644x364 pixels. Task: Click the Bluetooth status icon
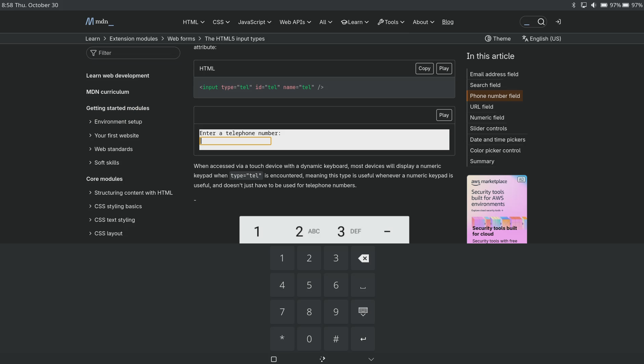[574, 5]
